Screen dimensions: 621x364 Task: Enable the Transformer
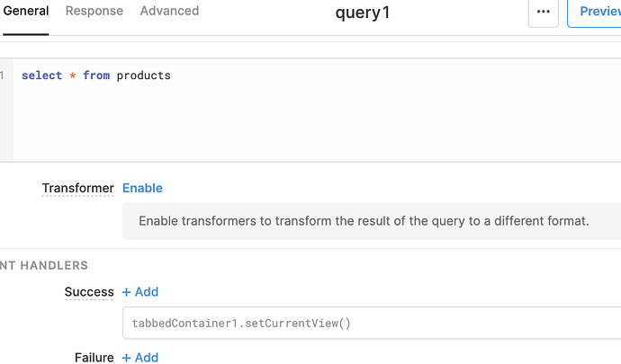(x=142, y=188)
